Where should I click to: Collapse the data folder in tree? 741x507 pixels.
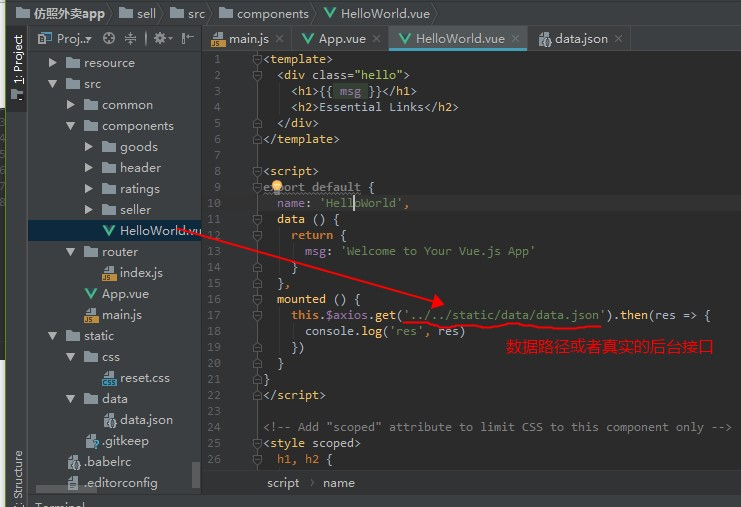coord(70,399)
